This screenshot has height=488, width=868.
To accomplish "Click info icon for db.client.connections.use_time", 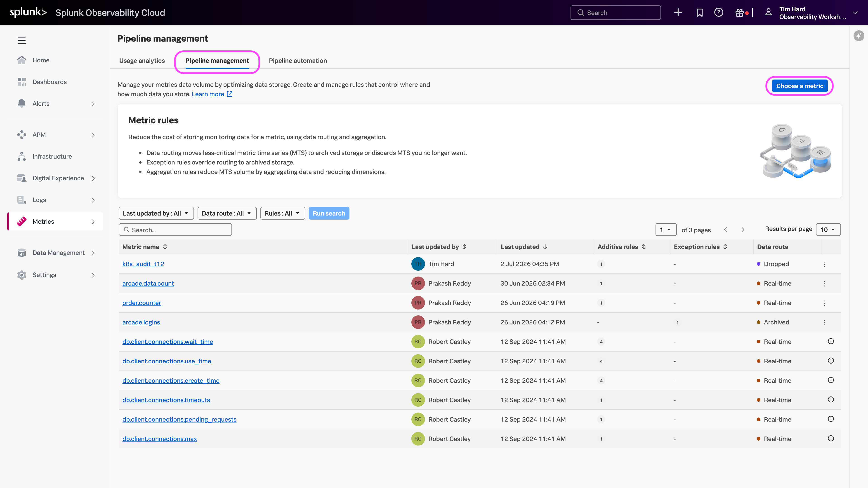I will pos(831,361).
